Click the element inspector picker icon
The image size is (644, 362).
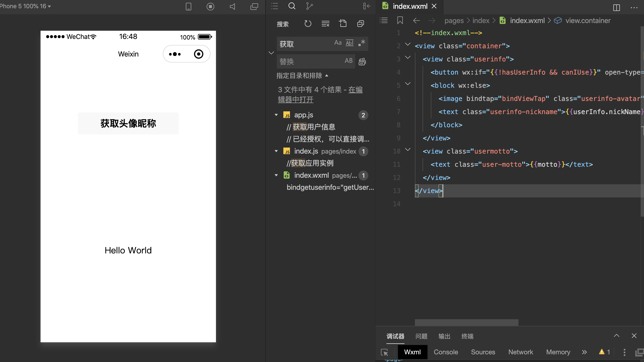pos(384,352)
